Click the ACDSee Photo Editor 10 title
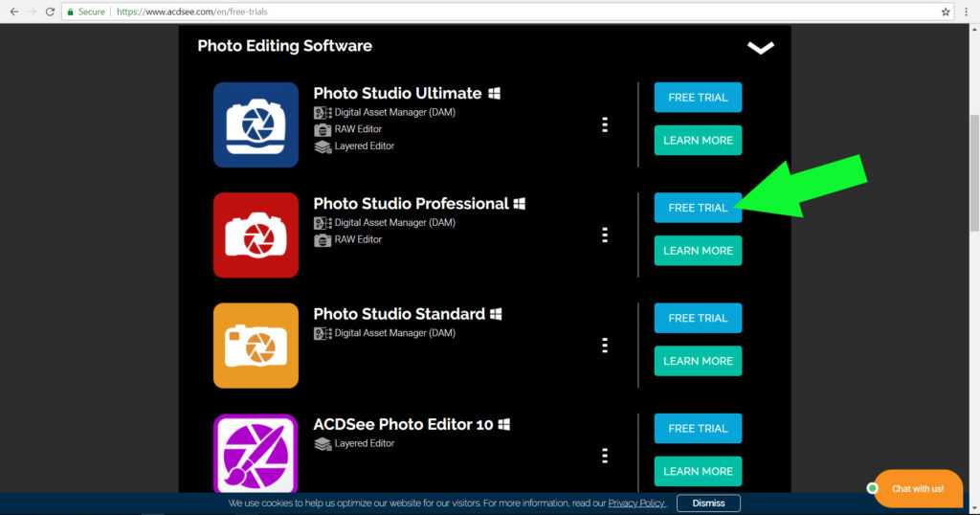980x515 pixels. click(403, 424)
